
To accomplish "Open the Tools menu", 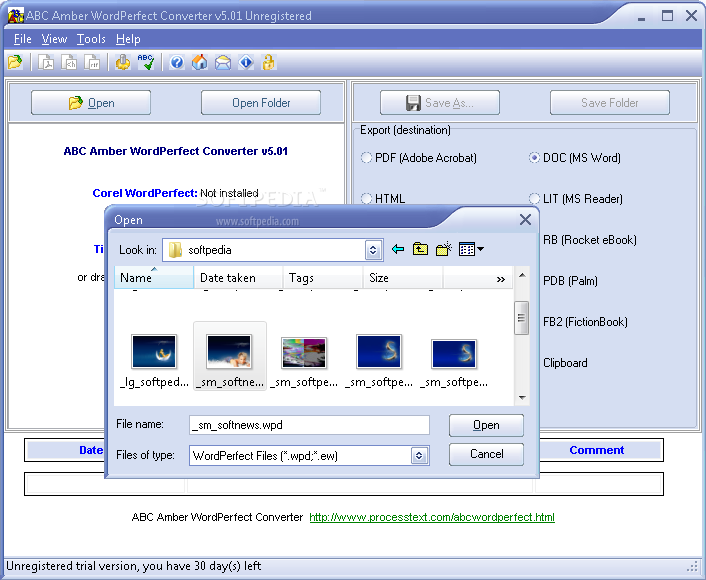I will [91, 39].
